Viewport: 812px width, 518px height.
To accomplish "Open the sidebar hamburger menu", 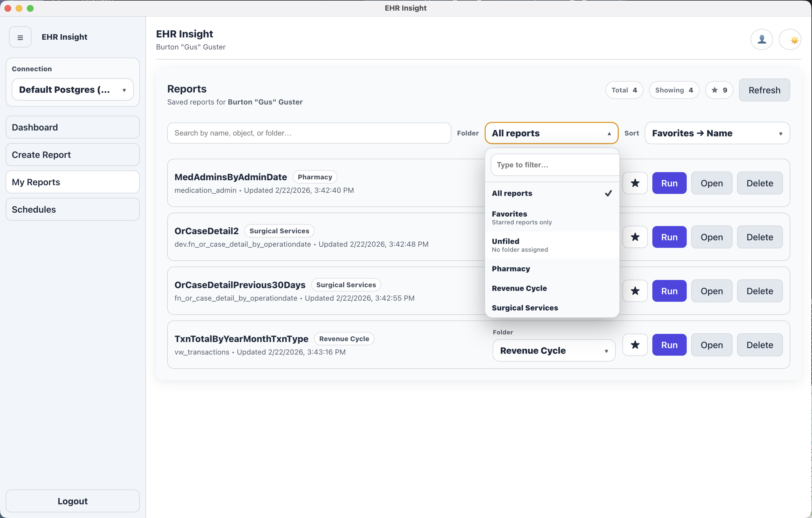I will coord(20,37).
